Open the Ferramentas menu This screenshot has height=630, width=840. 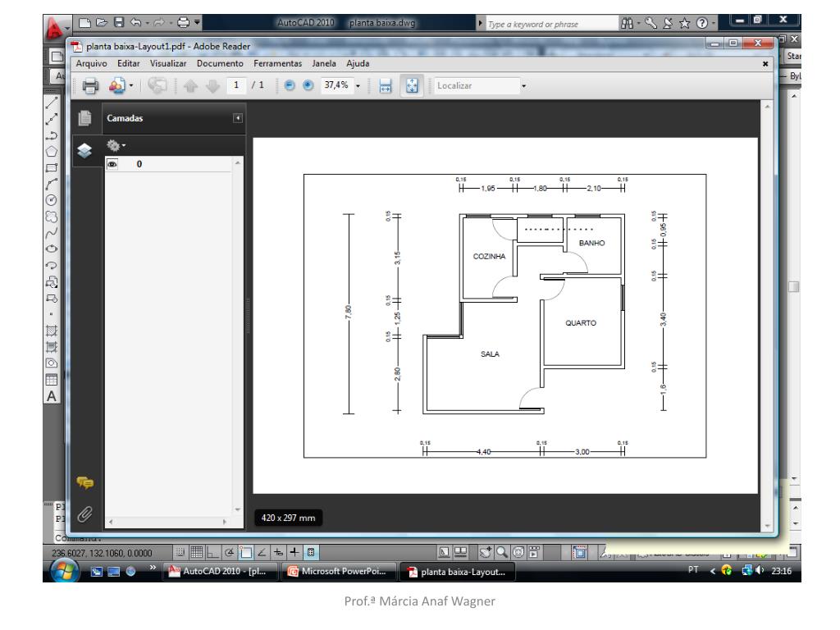pyautogui.click(x=278, y=63)
